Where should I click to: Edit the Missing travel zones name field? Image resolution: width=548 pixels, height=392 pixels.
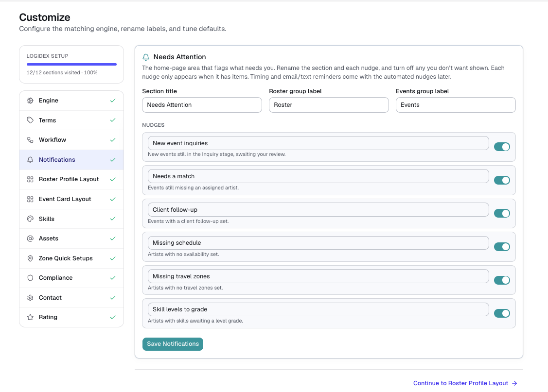pyautogui.click(x=318, y=276)
